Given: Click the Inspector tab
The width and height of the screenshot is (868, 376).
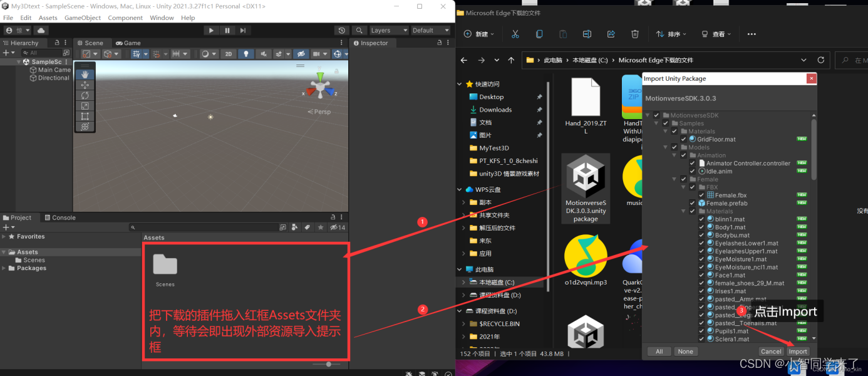Looking at the screenshot, I should (371, 43).
